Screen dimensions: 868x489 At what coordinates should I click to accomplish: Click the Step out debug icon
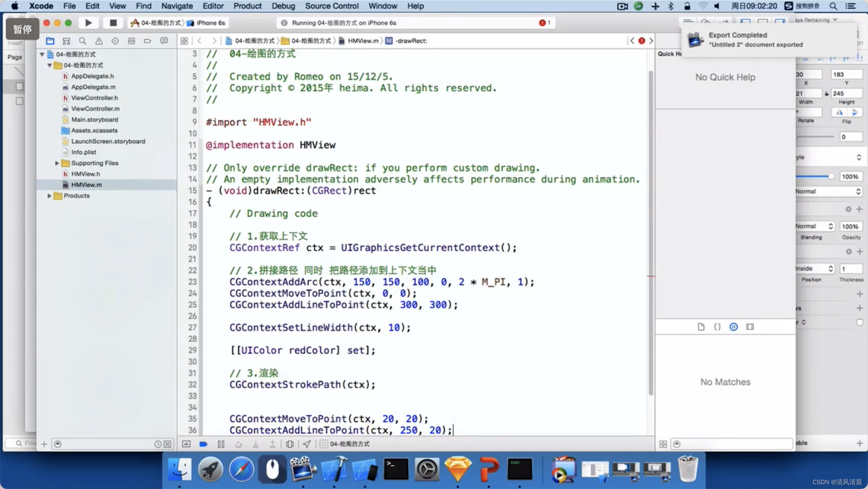273,444
